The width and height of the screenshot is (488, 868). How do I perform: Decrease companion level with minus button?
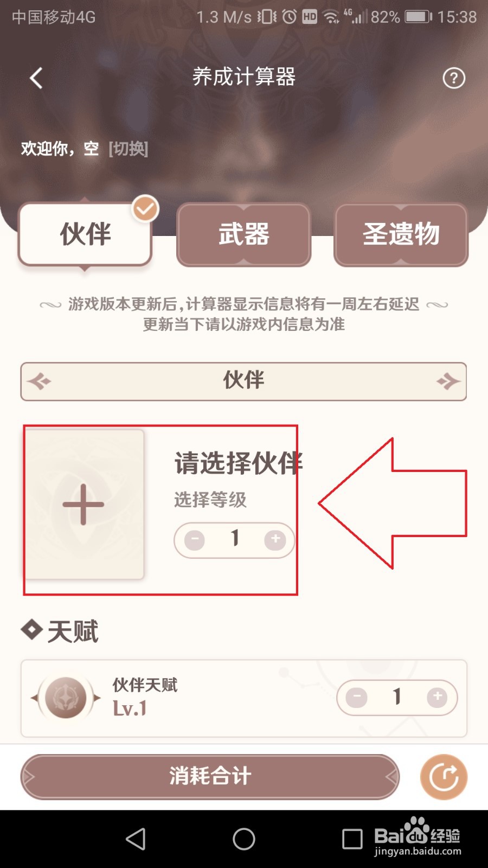coord(195,540)
